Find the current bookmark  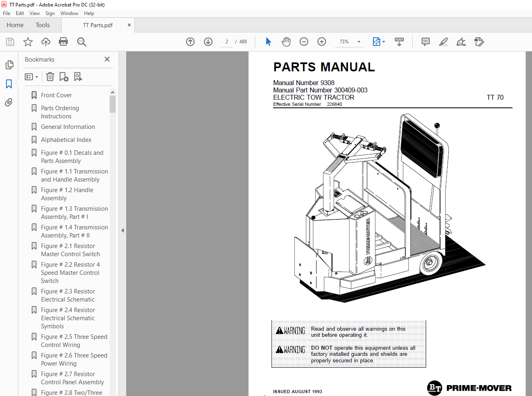click(x=78, y=77)
